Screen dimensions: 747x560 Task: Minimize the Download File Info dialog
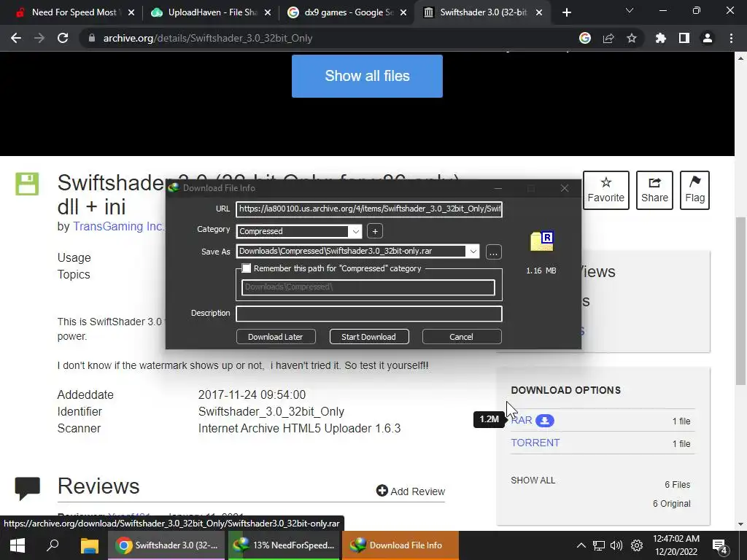tap(498, 189)
